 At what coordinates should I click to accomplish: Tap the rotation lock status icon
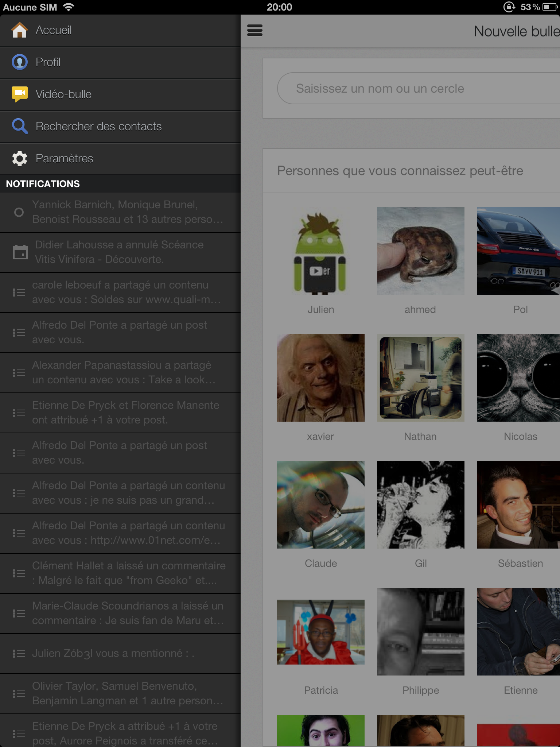(509, 7)
